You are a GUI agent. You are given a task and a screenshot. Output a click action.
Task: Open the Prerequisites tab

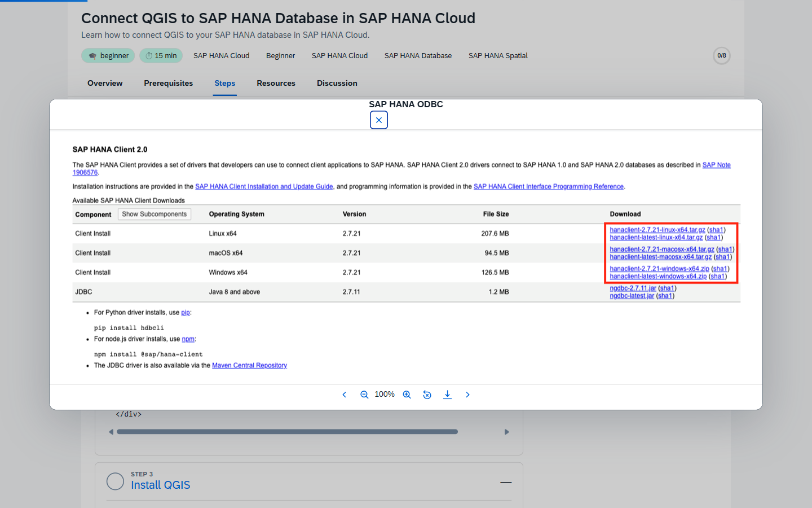point(168,83)
